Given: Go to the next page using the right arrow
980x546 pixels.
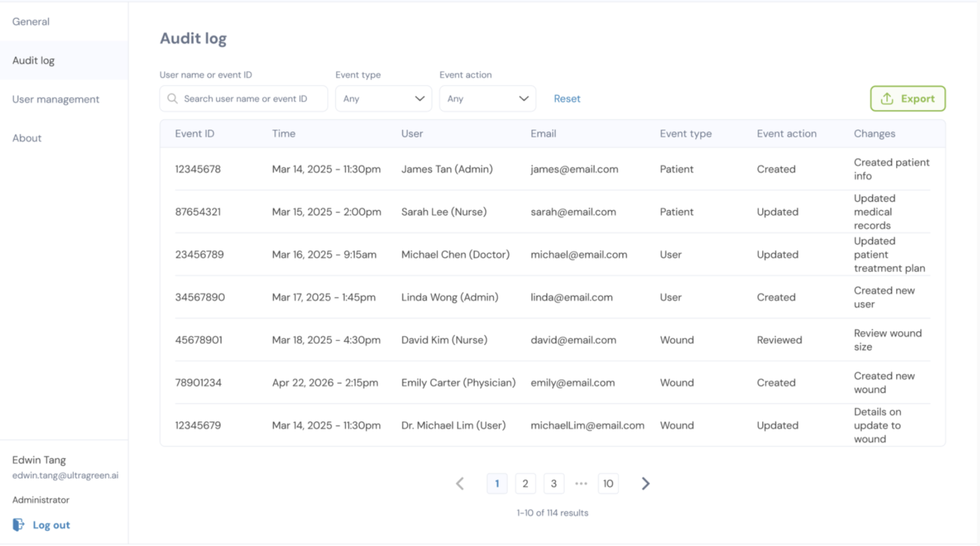Looking at the screenshot, I should 645,483.
